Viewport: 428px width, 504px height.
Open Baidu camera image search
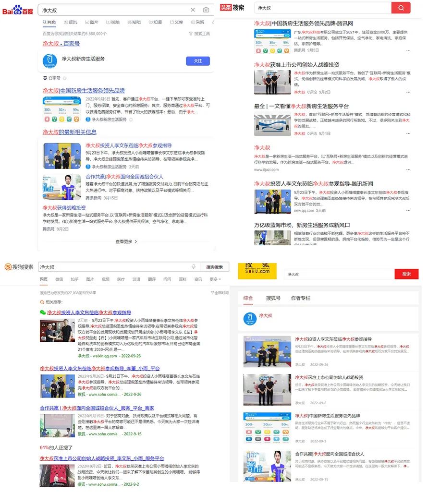[x=206, y=10]
